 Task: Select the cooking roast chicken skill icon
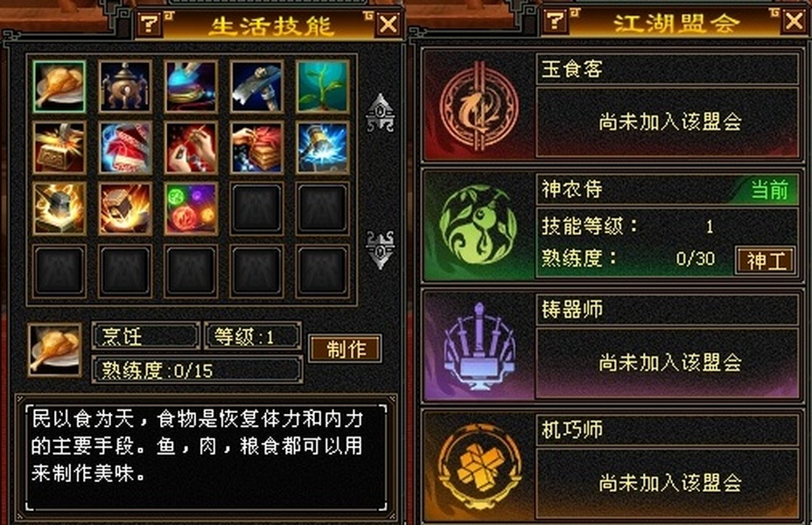click(x=59, y=87)
